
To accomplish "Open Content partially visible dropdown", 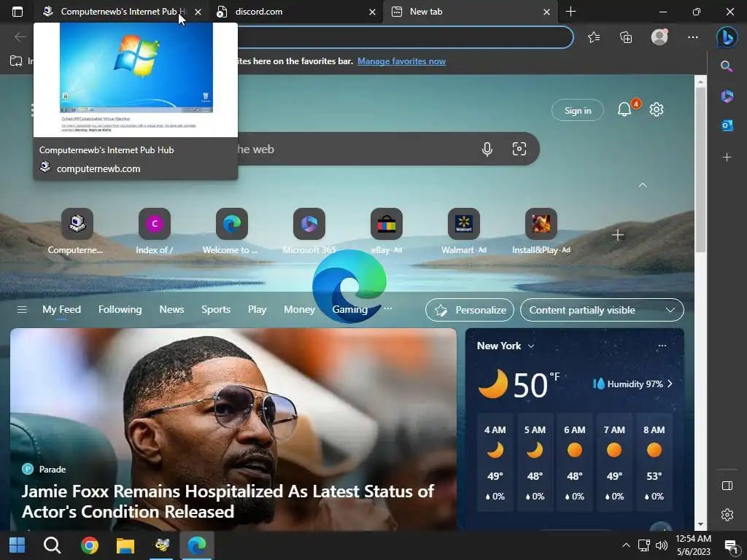I will (602, 310).
